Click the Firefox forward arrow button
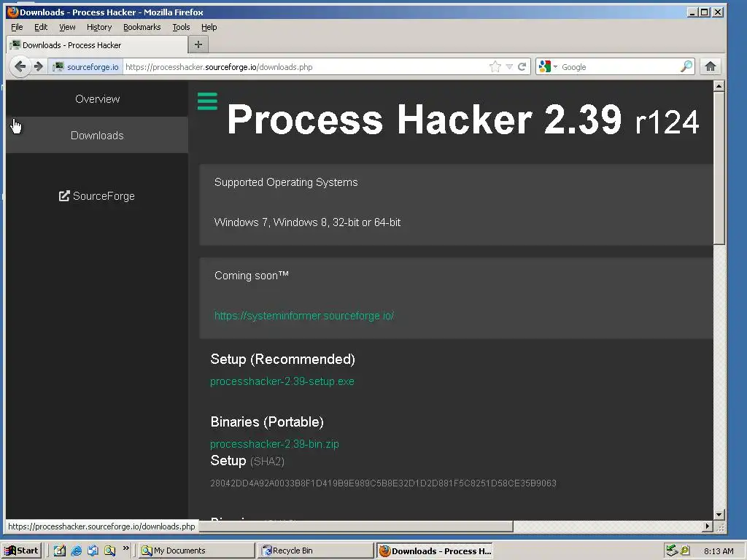 click(x=39, y=66)
